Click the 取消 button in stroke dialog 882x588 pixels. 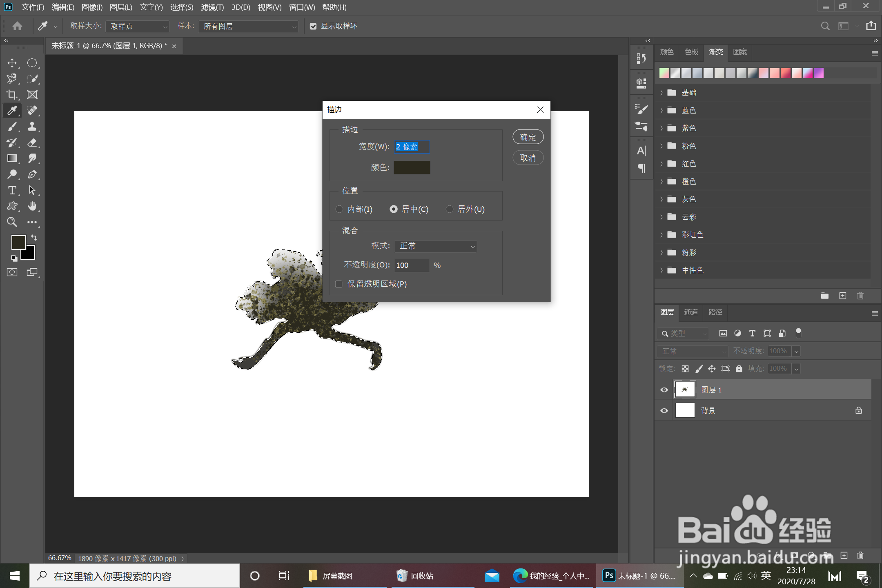tap(528, 158)
